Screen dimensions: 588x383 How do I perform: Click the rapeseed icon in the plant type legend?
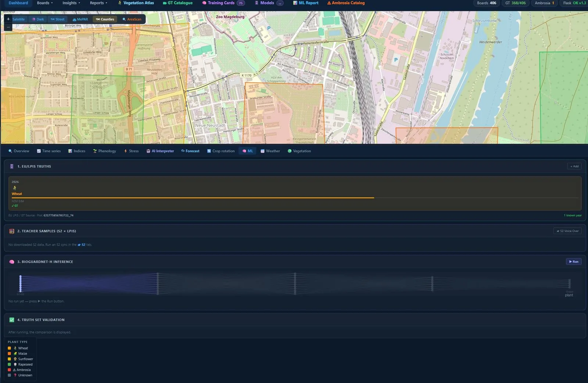pyautogui.click(x=15, y=365)
